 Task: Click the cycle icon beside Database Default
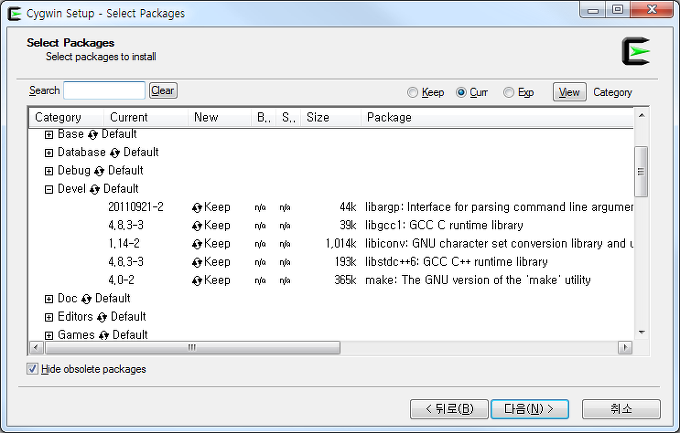click(x=114, y=153)
